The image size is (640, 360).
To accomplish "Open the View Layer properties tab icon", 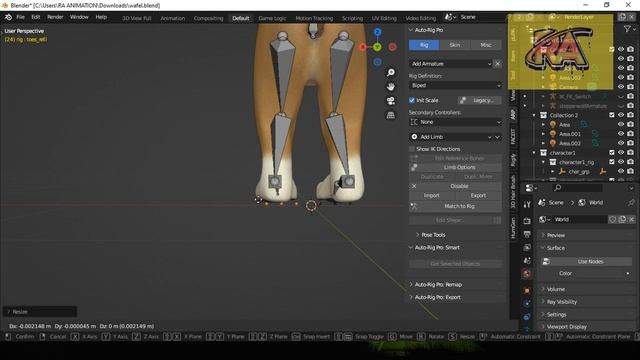I will point(527,248).
